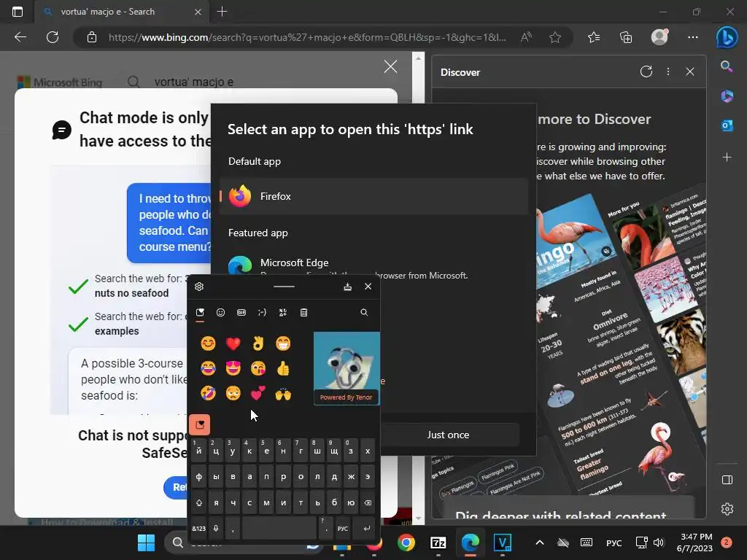Open touch keyboard settings gear
This screenshot has width=747, height=560.
199,286
